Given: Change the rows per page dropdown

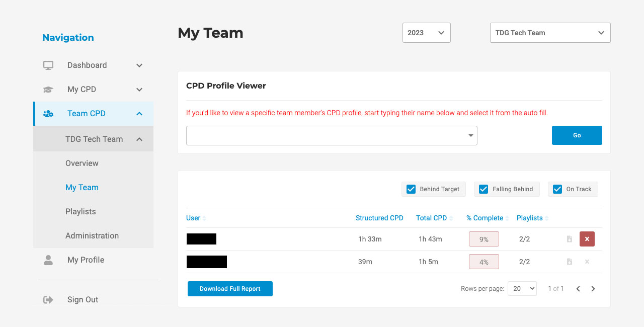Looking at the screenshot, I should [x=522, y=288].
